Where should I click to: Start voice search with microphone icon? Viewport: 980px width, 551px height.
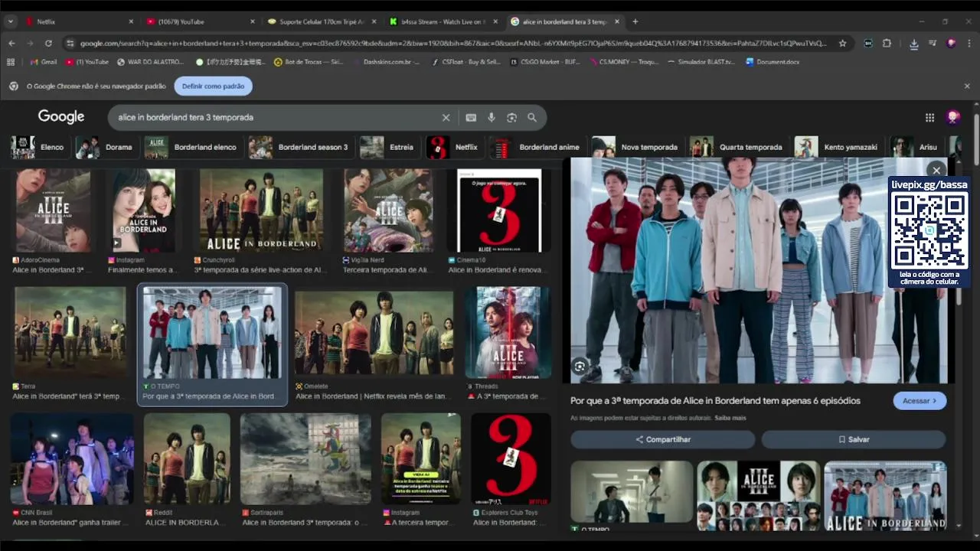(x=492, y=117)
